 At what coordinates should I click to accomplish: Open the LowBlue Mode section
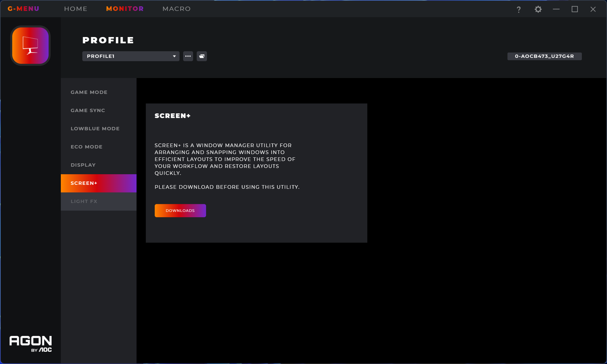99,129
